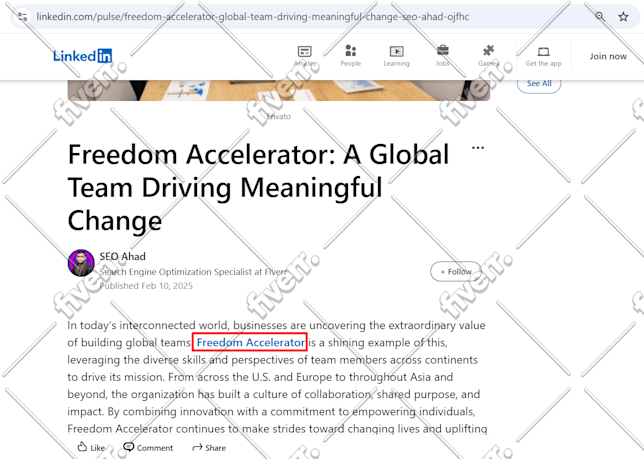Click the site information icon in address bar
This screenshot has width=644, height=459.
click(22, 17)
